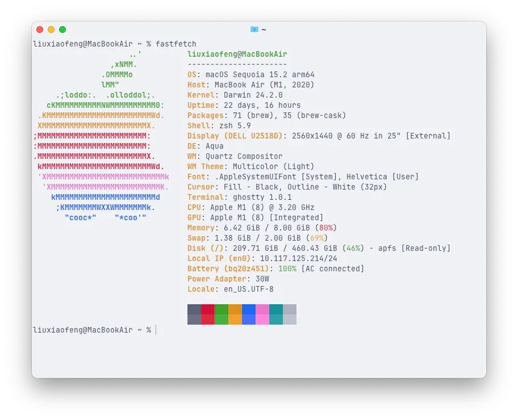Pick the darker orange swatch in the palette
This screenshot has width=518, height=420.
(235, 309)
